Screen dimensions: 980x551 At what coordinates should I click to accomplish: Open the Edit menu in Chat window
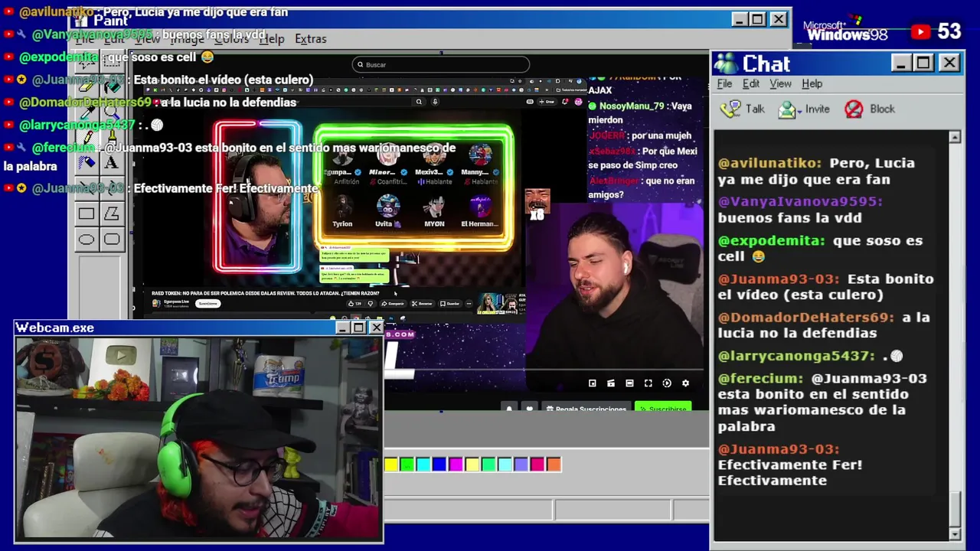751,83
